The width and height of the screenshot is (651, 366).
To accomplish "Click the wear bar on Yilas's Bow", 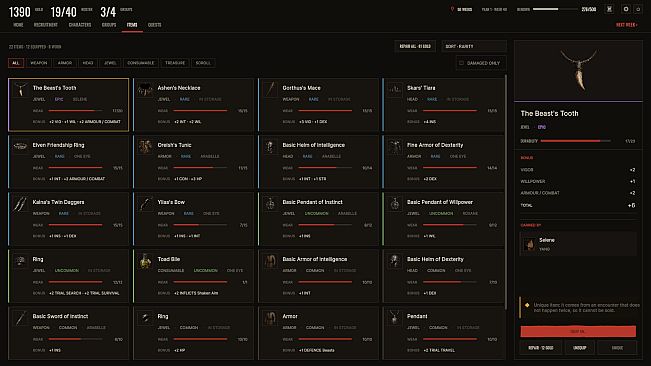I will (200, 225).
